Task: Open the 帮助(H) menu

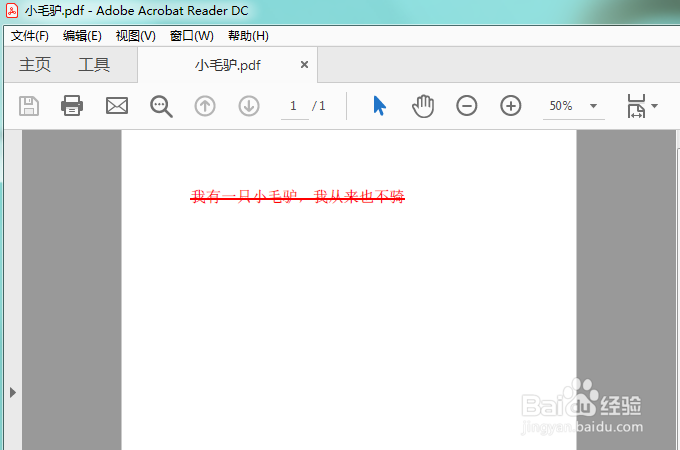Action: (248, 36)
